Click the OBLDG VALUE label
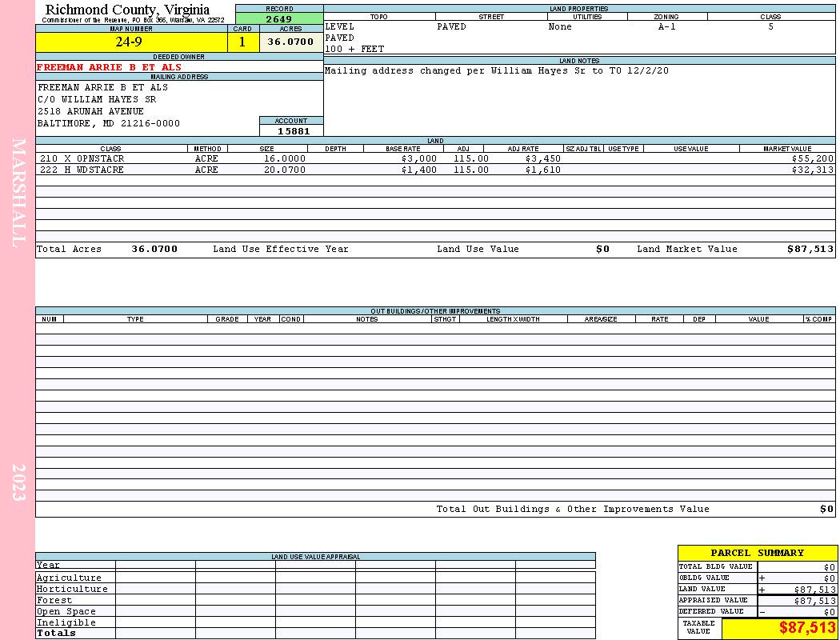This screenshot has width=840, height=640. tap(704, 578)
